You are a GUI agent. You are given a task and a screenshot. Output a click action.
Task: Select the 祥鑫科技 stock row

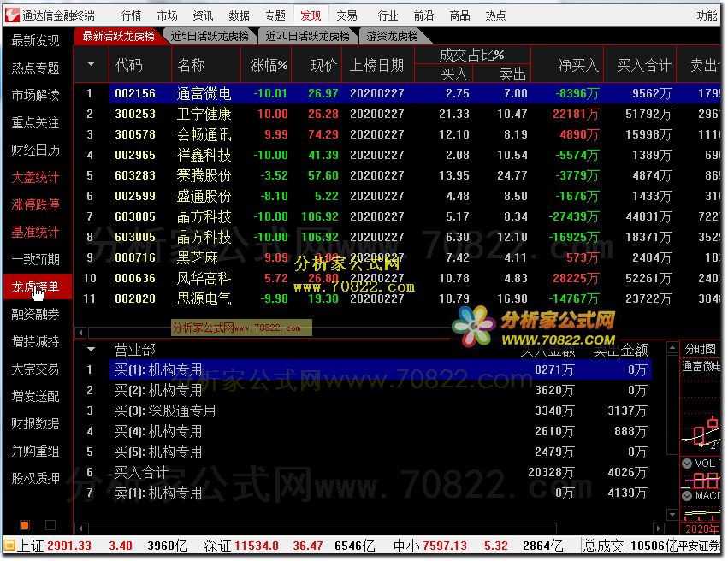[x=400, y=155]
